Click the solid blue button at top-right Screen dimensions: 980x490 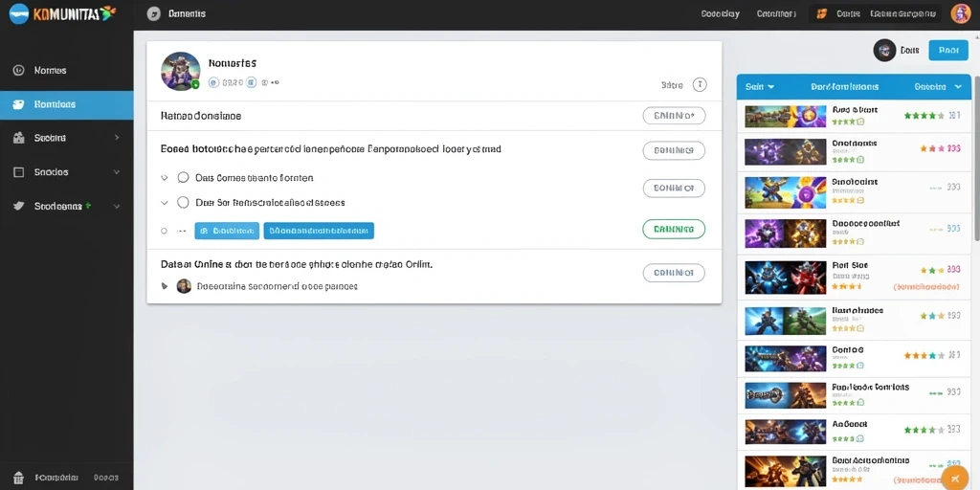point(948,51)
